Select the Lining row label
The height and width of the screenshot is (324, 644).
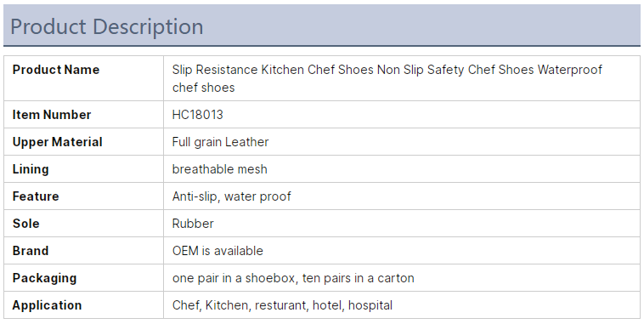click(31, 169)
